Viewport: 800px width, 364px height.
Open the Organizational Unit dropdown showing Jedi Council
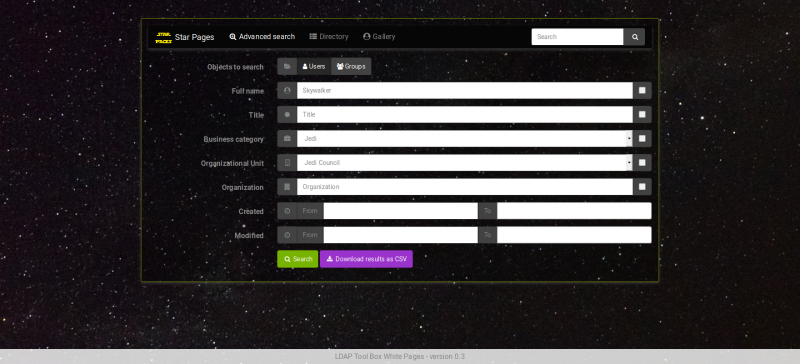click(x=465, y=162)
